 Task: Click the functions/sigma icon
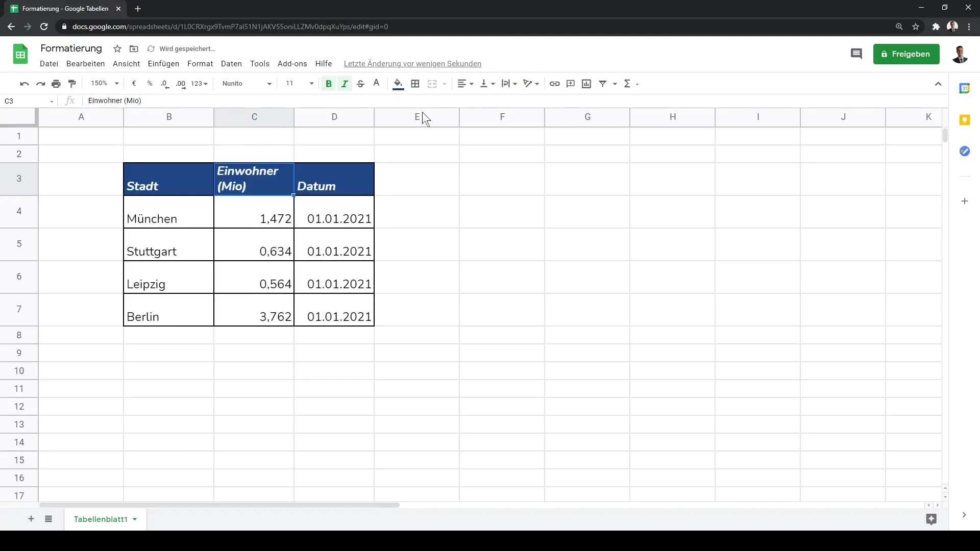(x=627, y=83)
